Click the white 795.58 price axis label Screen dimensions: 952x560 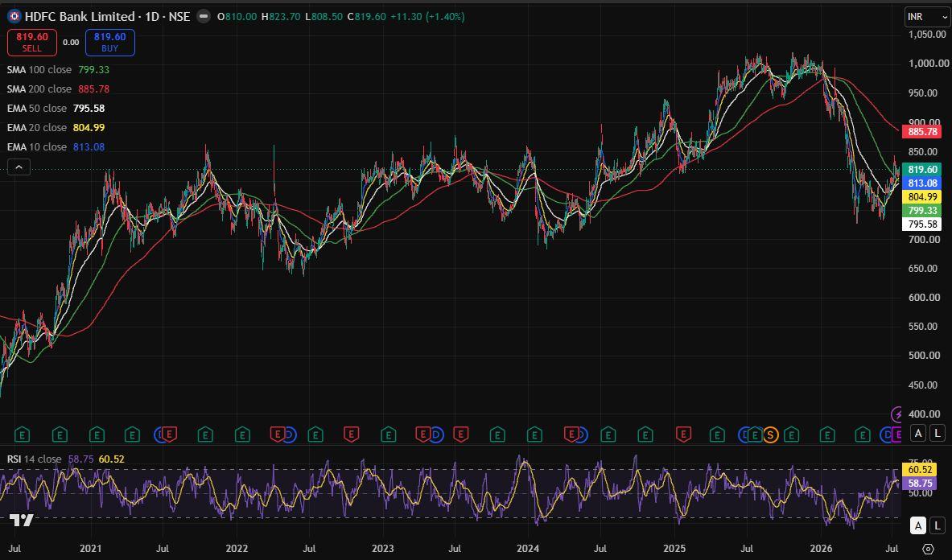922,224
